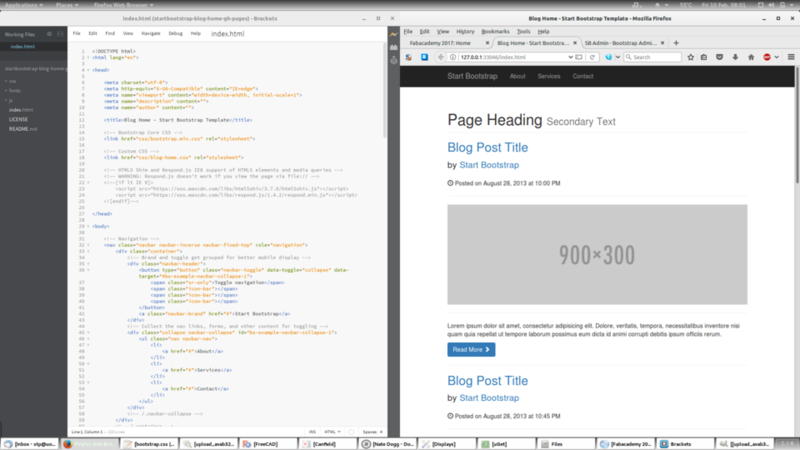Click Firefox reload page icon

click(x=592, y=57)
